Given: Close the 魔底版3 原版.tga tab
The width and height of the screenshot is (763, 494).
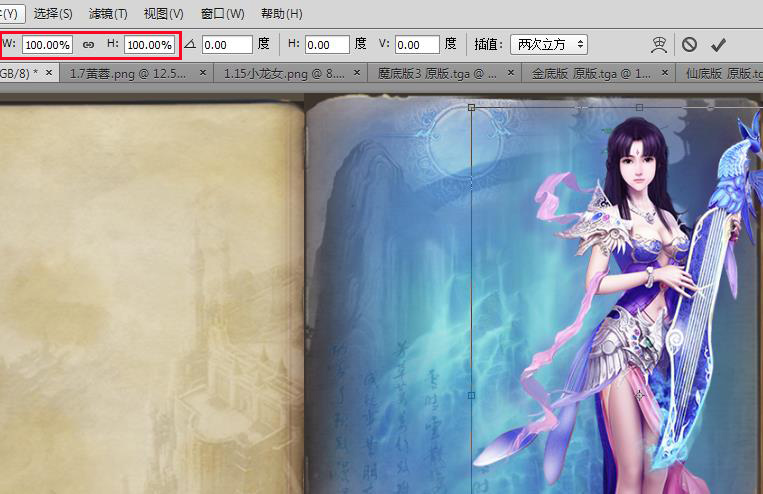Looking at the screenshot, I should point(510,73).
